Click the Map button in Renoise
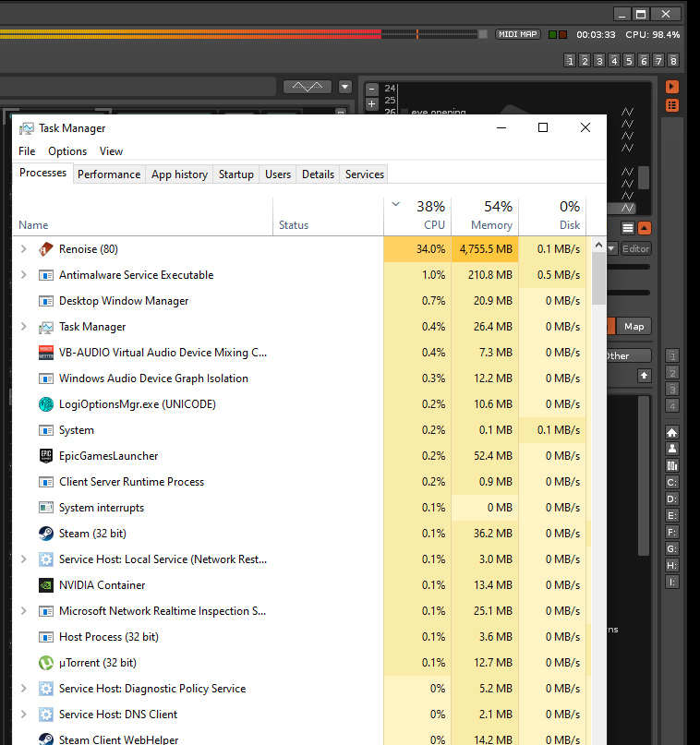 [x=634, y=327]
